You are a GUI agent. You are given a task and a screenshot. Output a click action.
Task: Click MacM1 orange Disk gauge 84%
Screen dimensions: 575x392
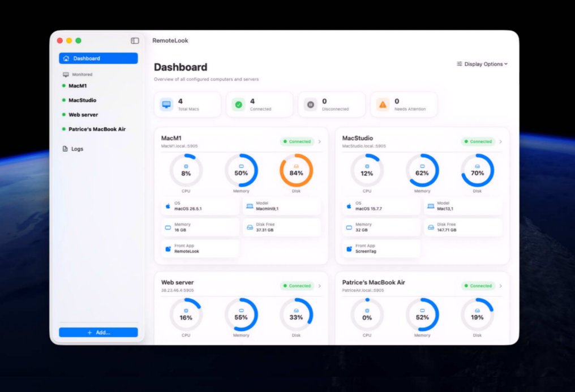pyautogui.click(x=297, y=171)
